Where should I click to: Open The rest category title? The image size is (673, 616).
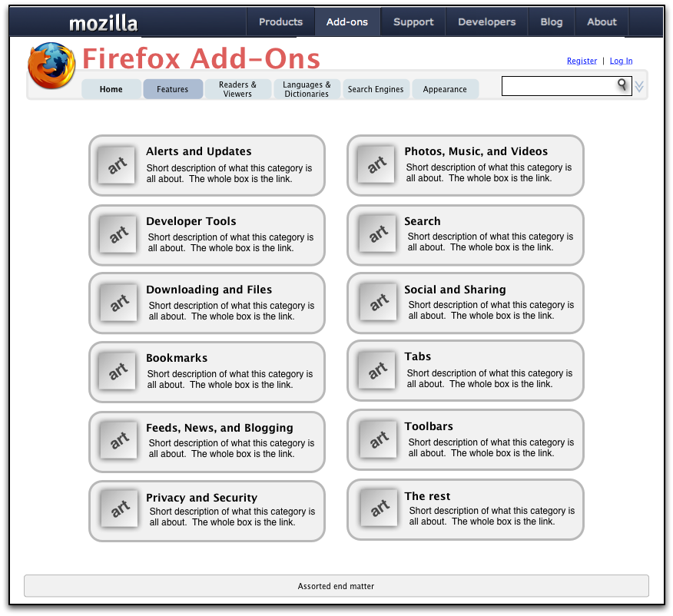tap(427, 496)
